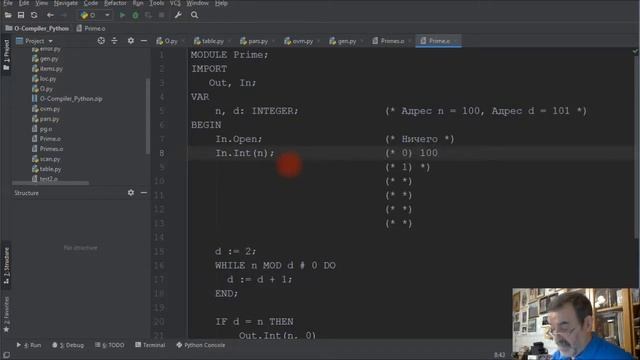Select the active Prime.o editor tab
This screenshot has width=640, height=360.
point(438,41)
